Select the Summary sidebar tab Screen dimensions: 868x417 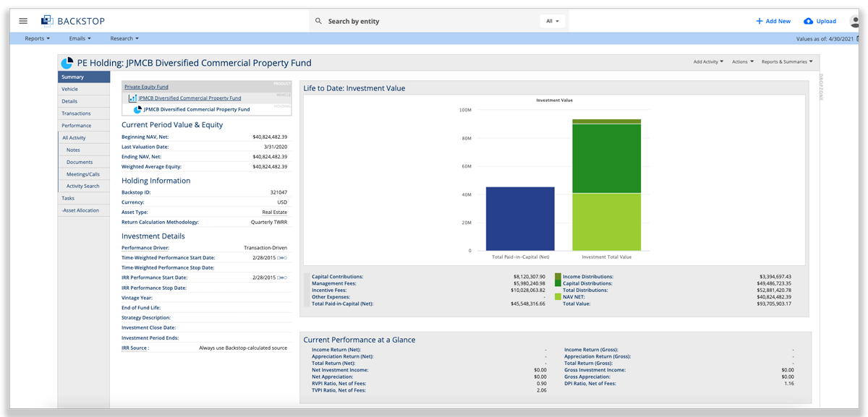click(83, 77)
